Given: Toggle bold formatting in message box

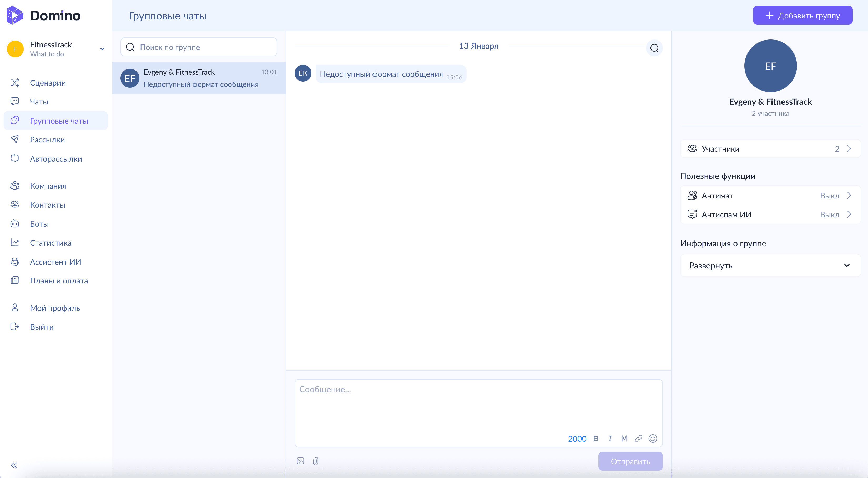Looking at the screenshot, I should pyautogui.click(x=596, y=439).
